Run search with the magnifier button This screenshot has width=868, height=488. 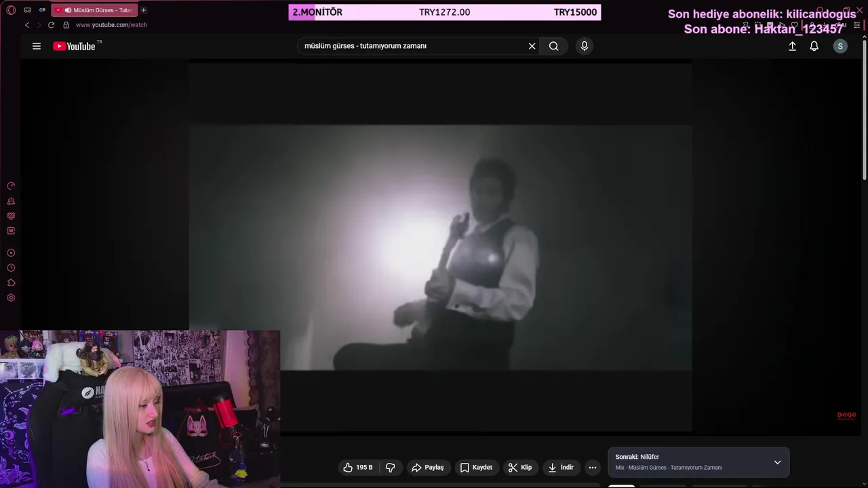[x=554, y=46]
